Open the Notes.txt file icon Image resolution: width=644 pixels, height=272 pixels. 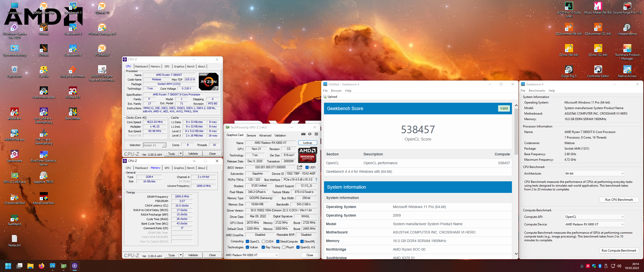click(14, 241)
